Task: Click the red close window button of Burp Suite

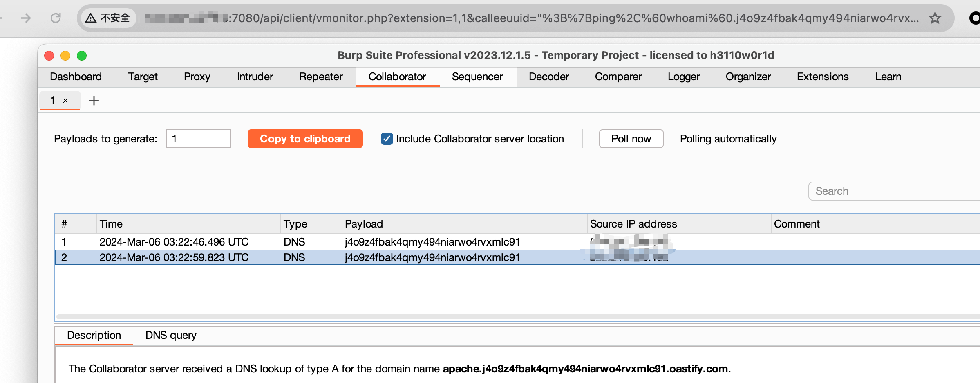Action: click(x=49, y=56)
